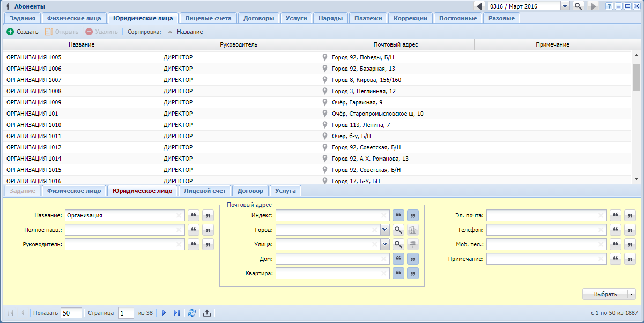Search periods with magnifier beside Март 2016
The image size is (644, 323).
pyautogui.click(x=578, y=6)
